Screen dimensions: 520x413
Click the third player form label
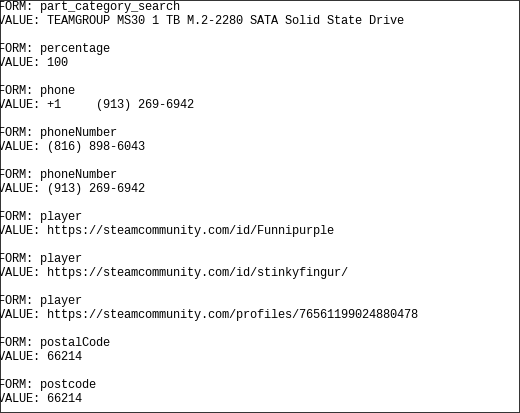pos(61,300)
